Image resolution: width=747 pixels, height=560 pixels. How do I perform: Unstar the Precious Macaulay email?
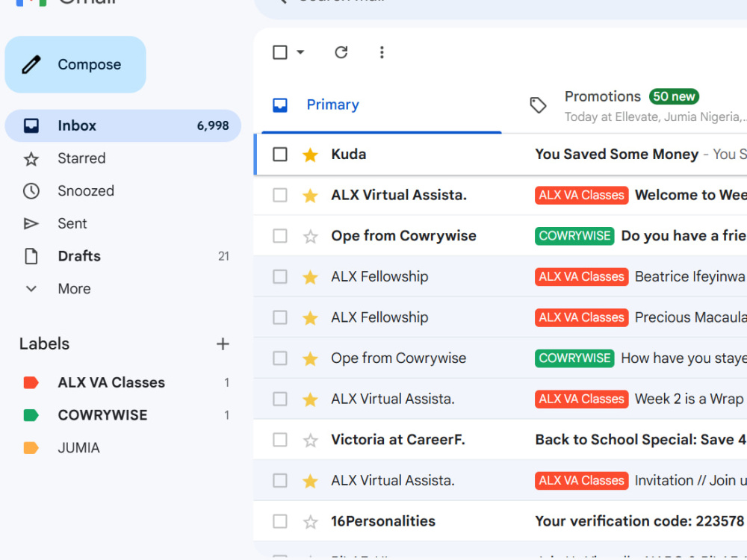tap(311, 317)
